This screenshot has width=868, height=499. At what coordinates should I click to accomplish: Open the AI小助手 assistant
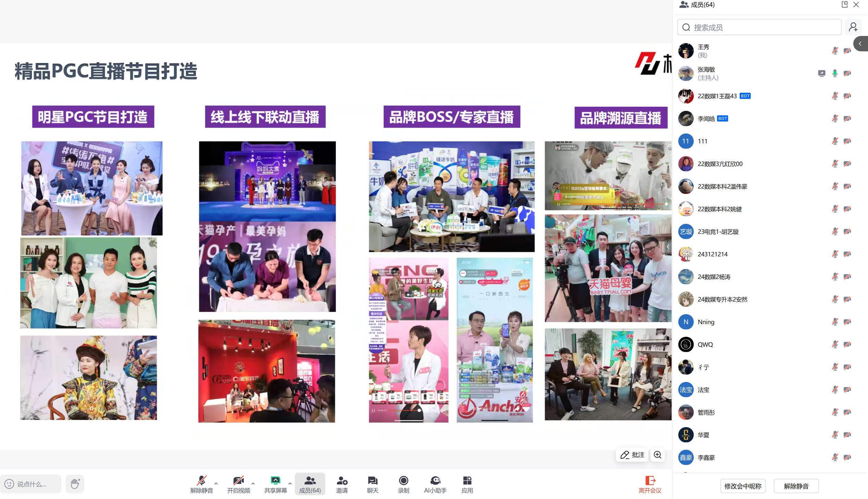(x=435, y=484)
